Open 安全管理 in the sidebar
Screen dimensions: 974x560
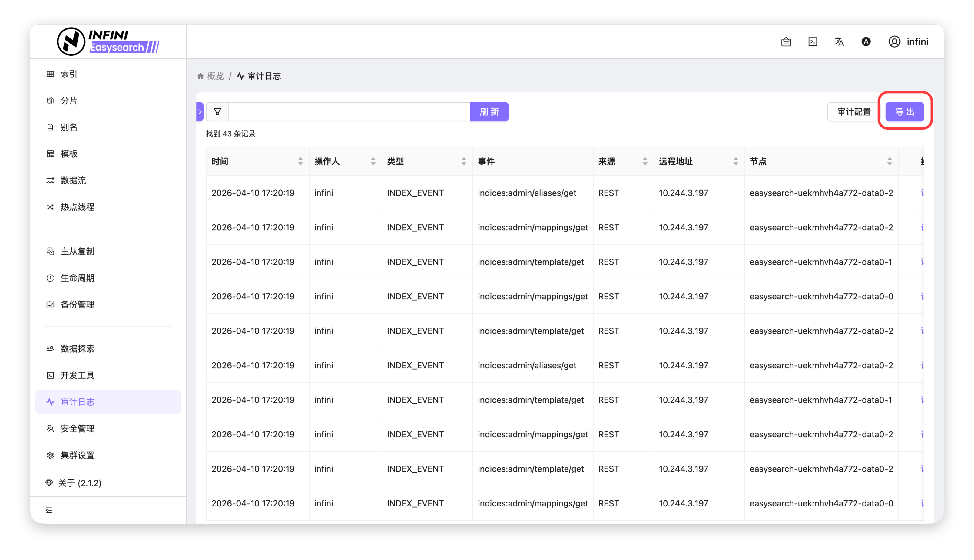point(77,428)
